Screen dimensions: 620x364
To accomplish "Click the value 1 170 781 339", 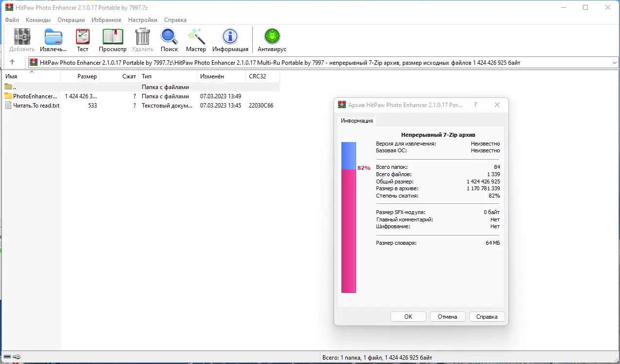I will click(x=483, y=188).
